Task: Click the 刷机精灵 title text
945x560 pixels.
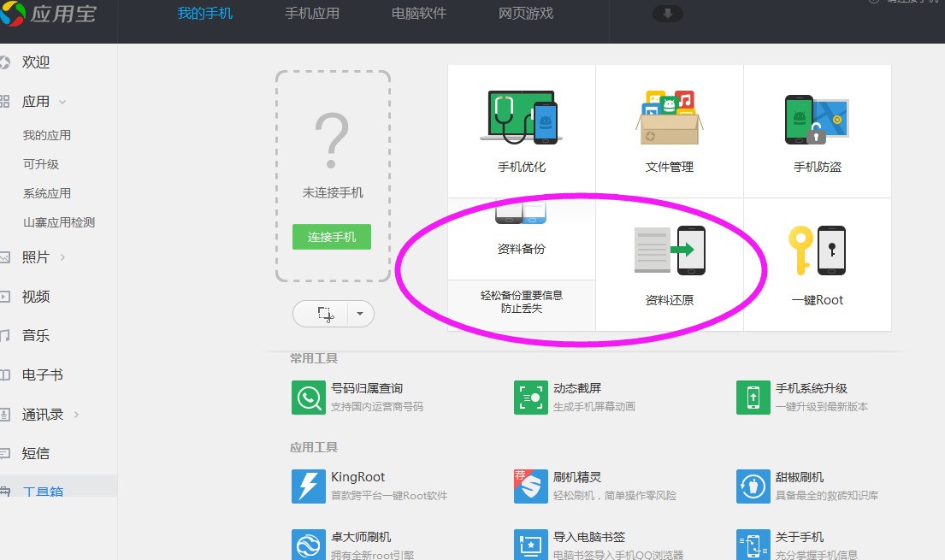Action: [577, 477]
